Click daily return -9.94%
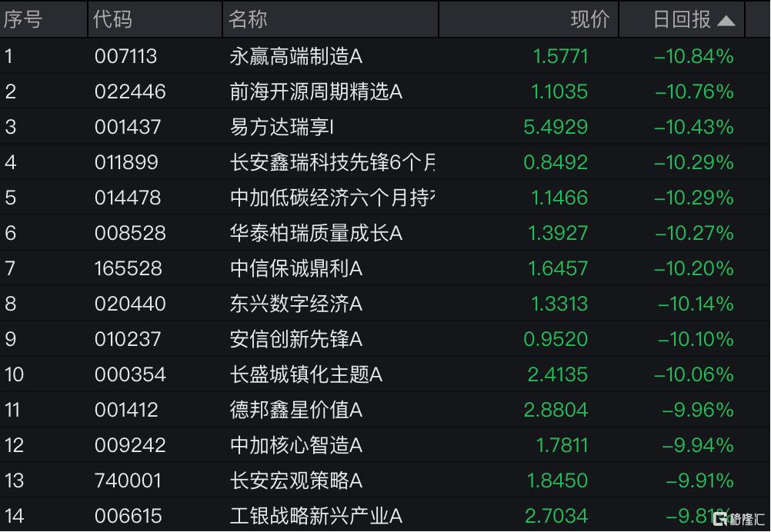 [x=698, y=446]
